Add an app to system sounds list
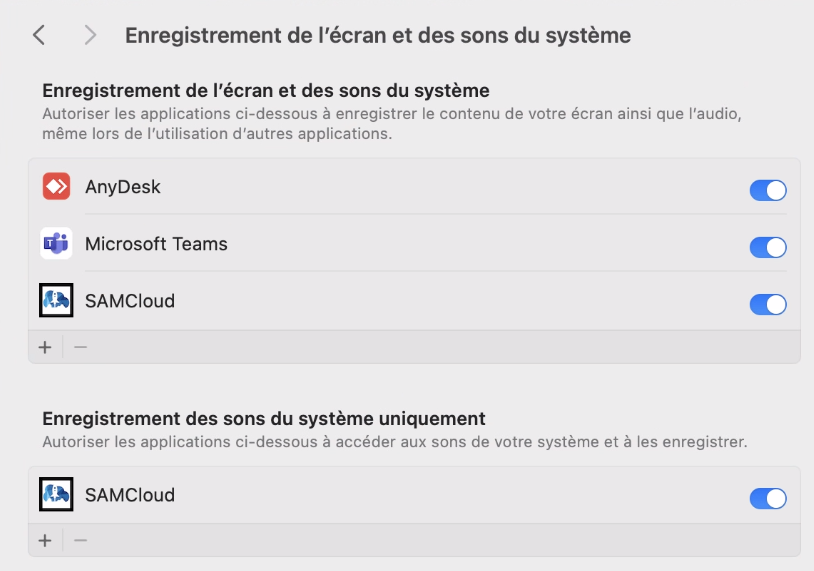The width and height of the screenshot is (814, 571). pyautogui.click(x=45, y=540)
